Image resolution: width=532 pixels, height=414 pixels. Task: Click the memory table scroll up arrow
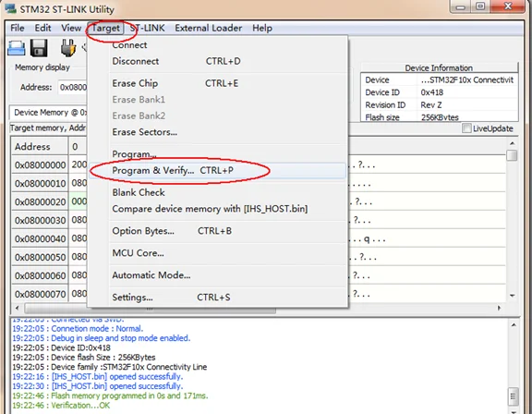[512, 143]
